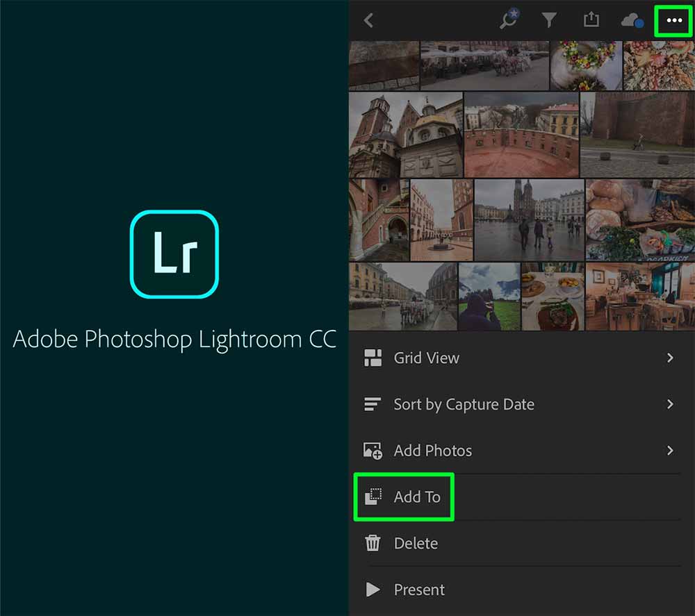Open the dried flower bouquet photo
This screenshot has height=616, width=695.
(659, 65)
